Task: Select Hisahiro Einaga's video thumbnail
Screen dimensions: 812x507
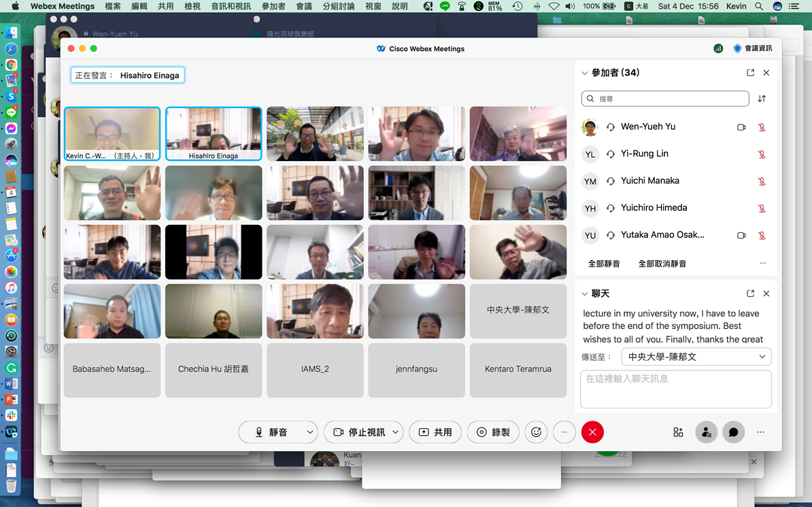Action: (214, 134)
